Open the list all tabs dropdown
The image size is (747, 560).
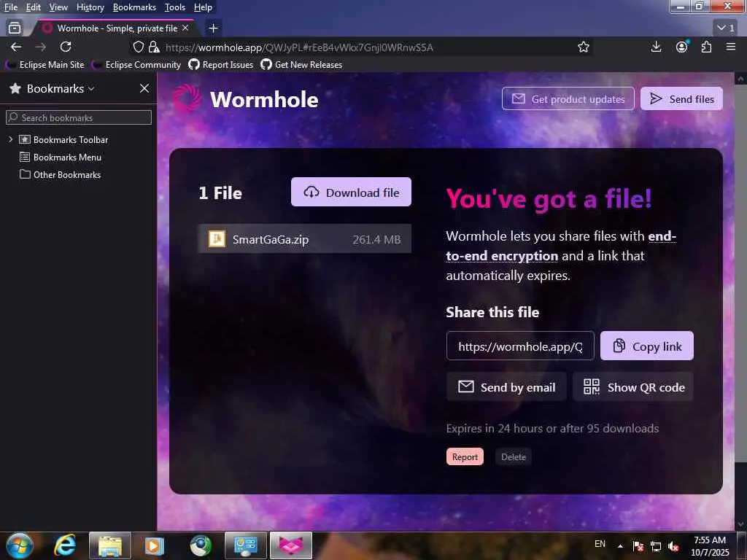click(x=726, y=28)
